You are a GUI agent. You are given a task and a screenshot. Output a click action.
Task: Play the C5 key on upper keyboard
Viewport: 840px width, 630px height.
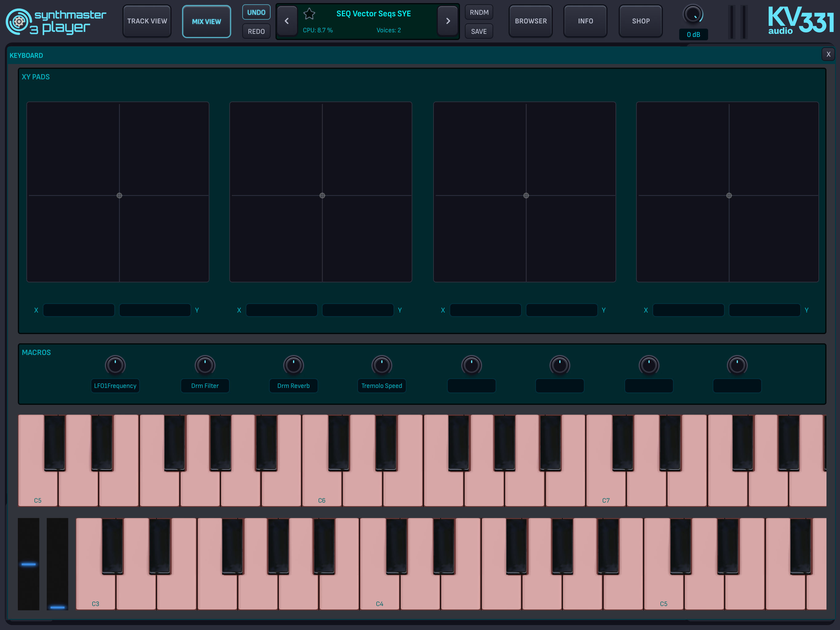point(38,488)
